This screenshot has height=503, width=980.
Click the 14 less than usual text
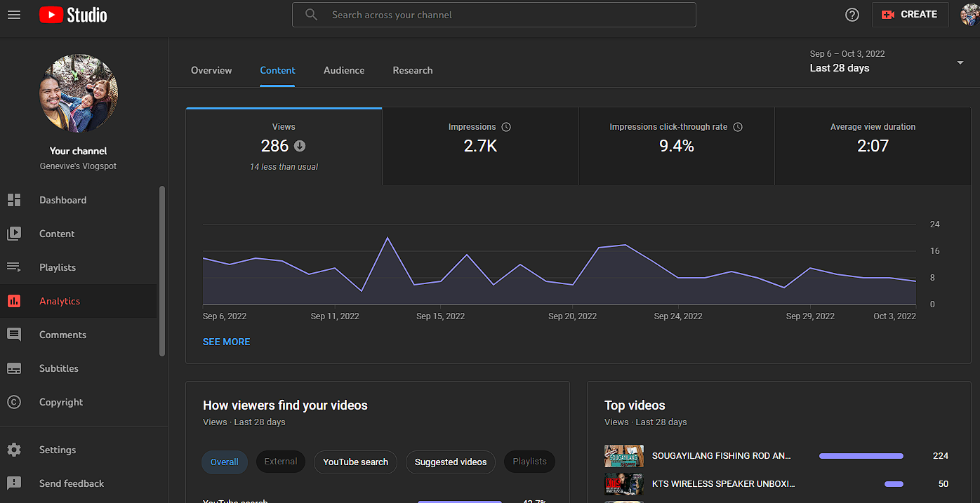[284, 167]
